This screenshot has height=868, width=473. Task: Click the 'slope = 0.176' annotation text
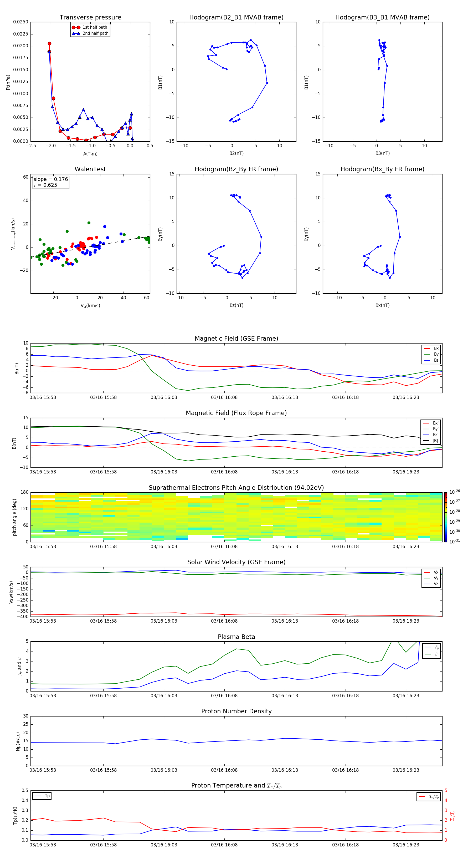tap(51, 179)
